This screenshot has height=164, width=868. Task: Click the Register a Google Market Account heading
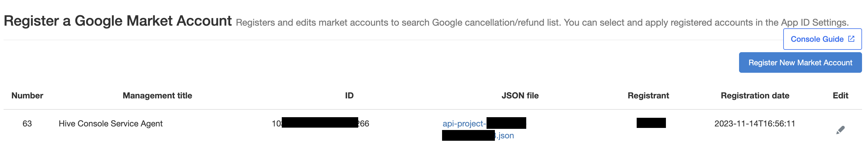[x=118, y=21]
